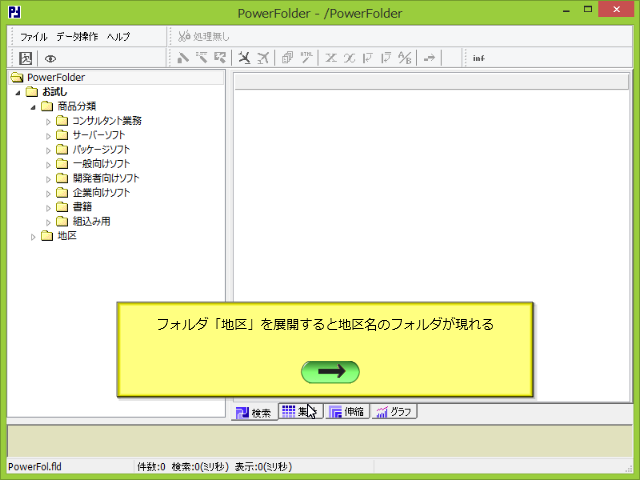Collapse the 商品分類 folder node
The width and height of the screenshot is (640, 480).
(33, 107)
